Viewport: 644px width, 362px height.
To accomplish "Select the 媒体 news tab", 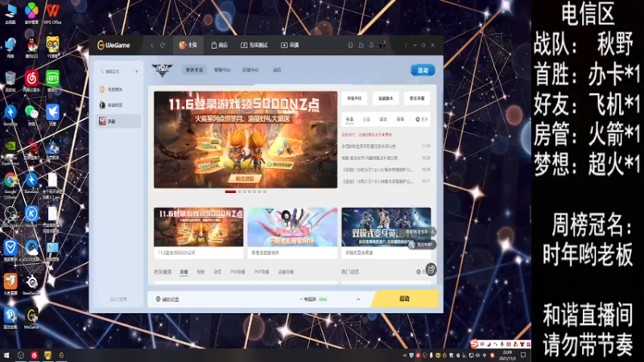I will click(383, 119).
